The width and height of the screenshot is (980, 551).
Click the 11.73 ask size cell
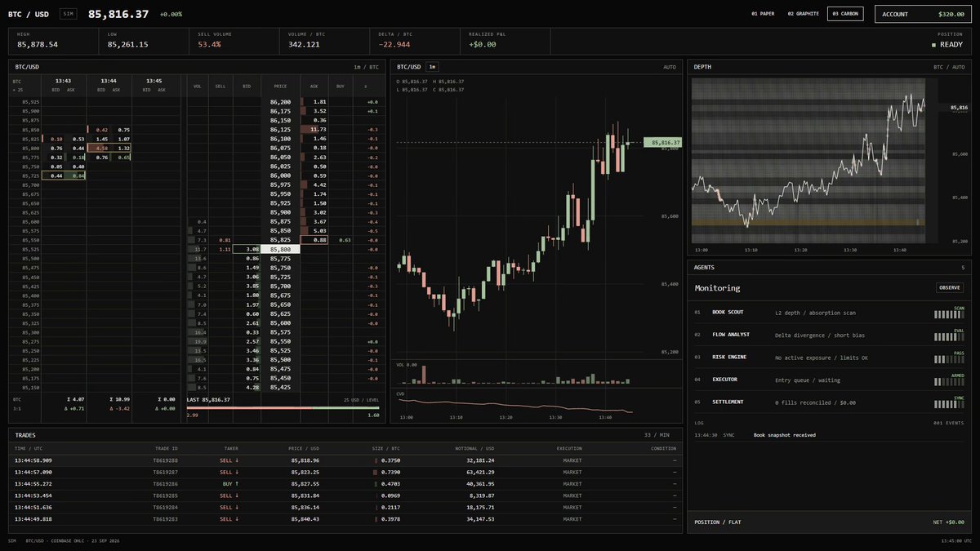click(314, 129)
